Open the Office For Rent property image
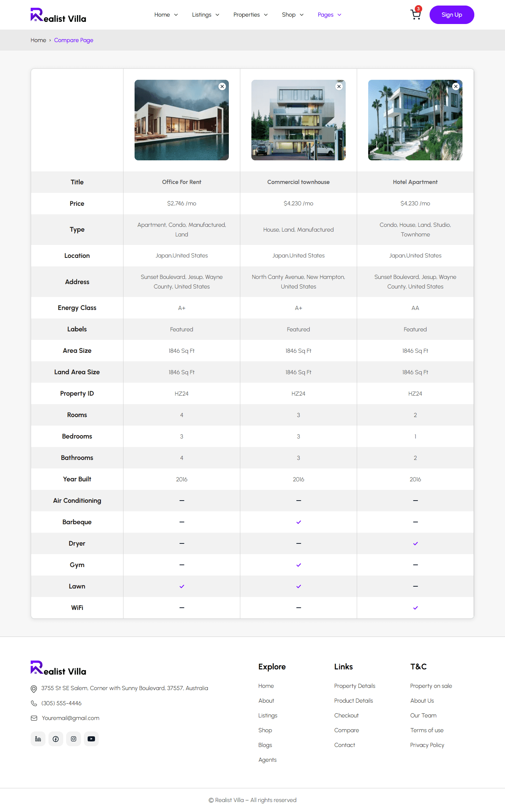 coord(182,120)
